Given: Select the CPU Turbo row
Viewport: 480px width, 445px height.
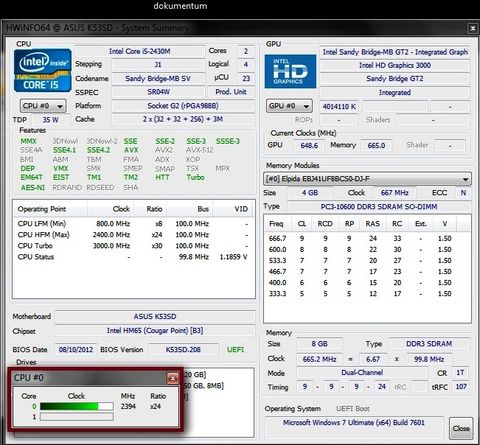Looking at the screenshot, I should (133, 246).
